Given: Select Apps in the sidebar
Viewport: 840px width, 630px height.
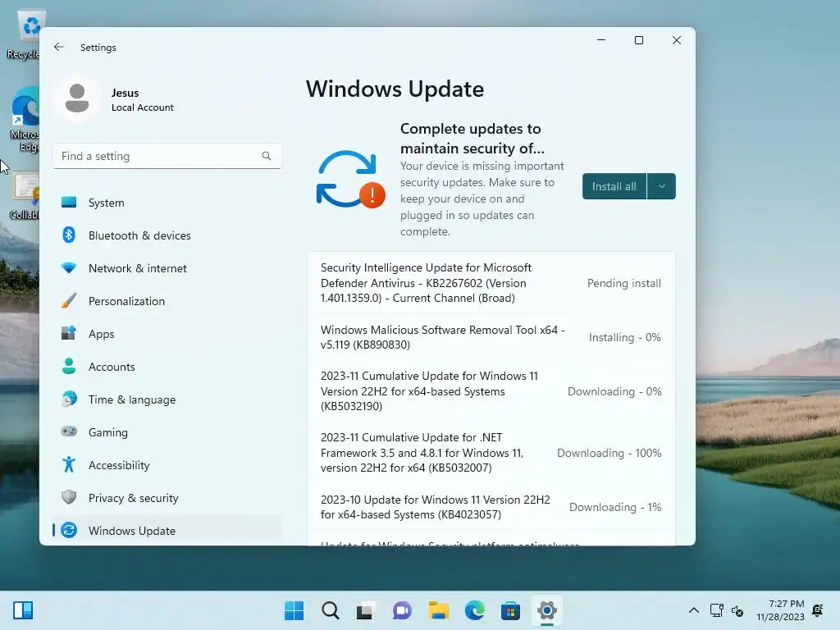Looking at the screenshot, I should click(167, 334).
